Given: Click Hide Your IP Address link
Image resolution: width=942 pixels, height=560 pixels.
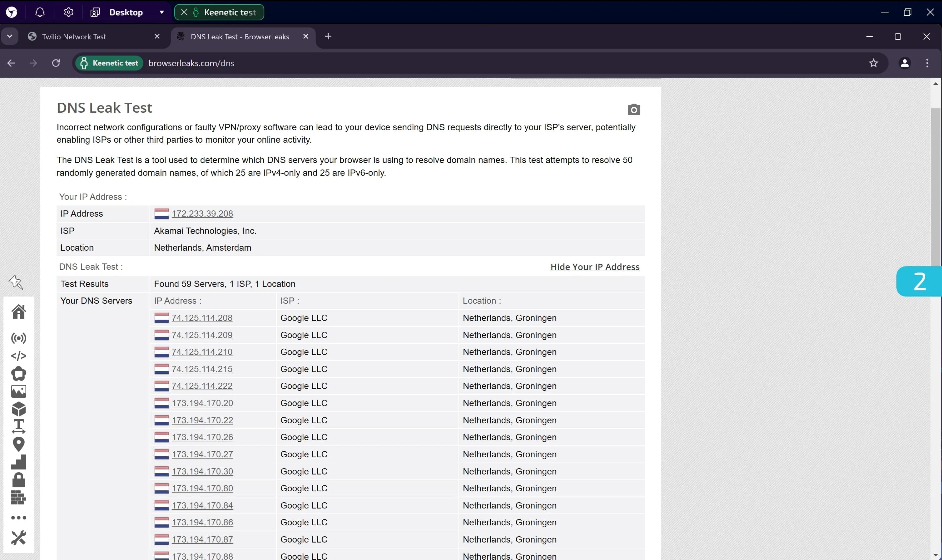Looking at the screenshot, I should click(x=595, y=267).
